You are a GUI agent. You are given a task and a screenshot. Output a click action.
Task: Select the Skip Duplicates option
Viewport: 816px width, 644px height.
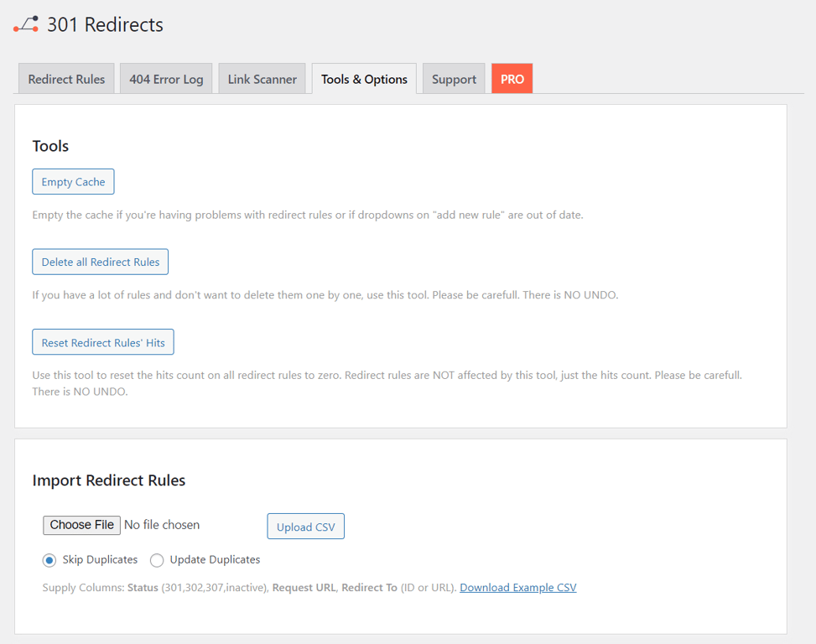click(x=49, y=559)
